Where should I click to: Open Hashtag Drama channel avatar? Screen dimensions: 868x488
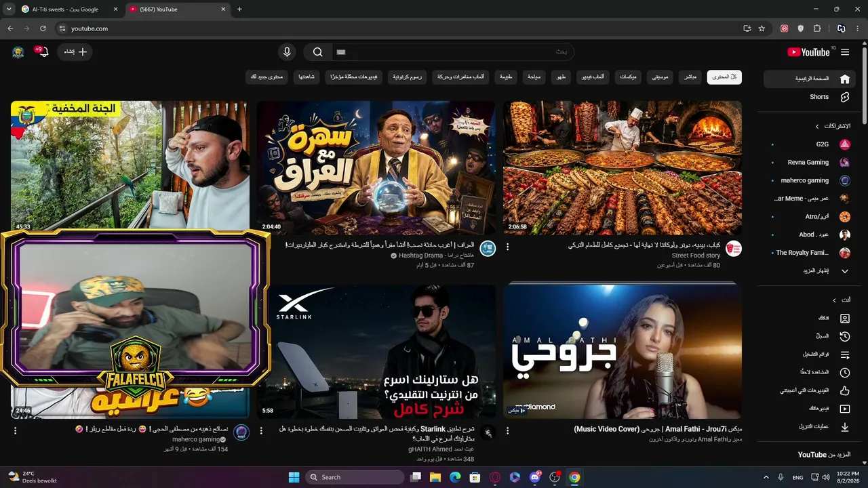pos(488,249)
